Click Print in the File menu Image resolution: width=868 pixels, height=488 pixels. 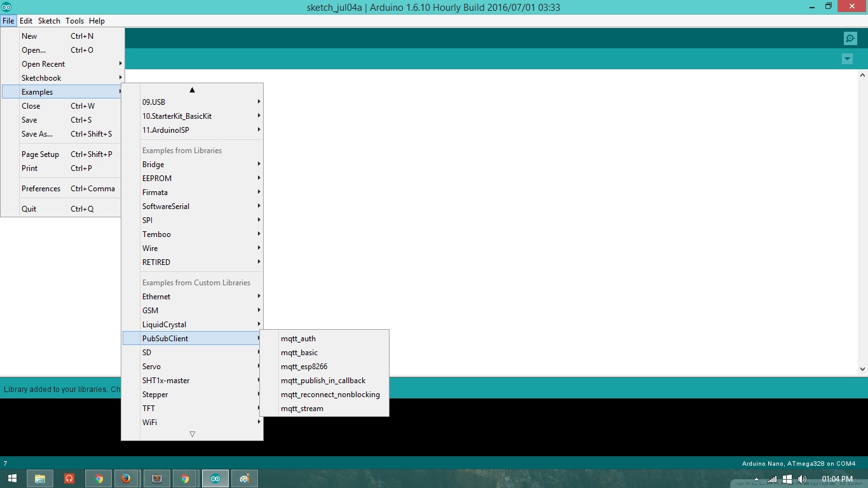click(x=62, y=168)
